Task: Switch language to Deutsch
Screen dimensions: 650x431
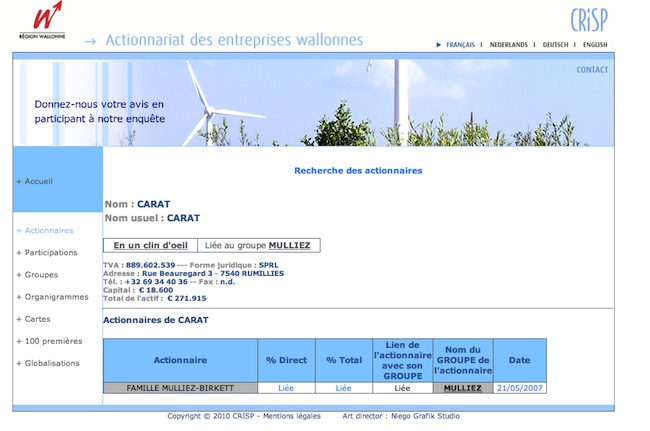Action: 555,45
